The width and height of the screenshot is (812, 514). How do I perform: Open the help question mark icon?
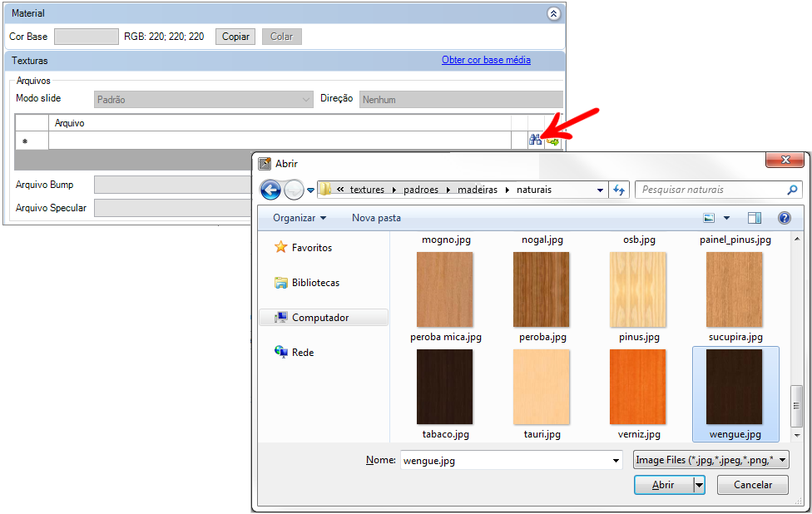784,218
